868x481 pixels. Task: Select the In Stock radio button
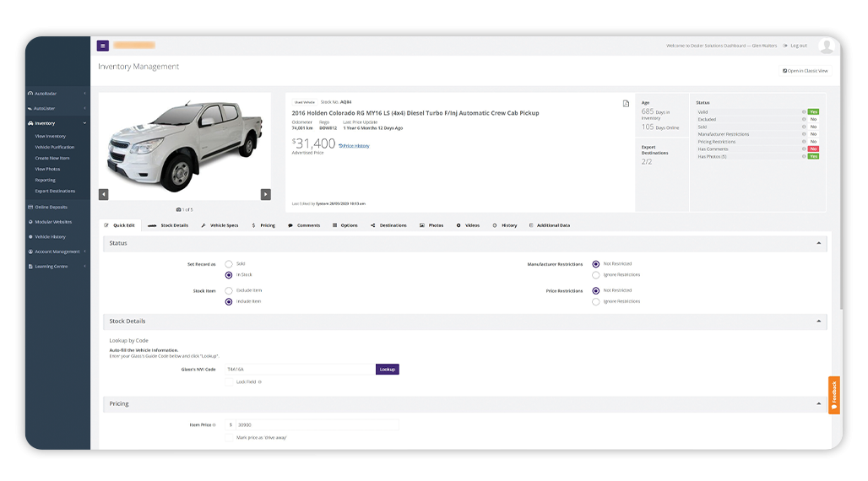click(x=229, y=275)
